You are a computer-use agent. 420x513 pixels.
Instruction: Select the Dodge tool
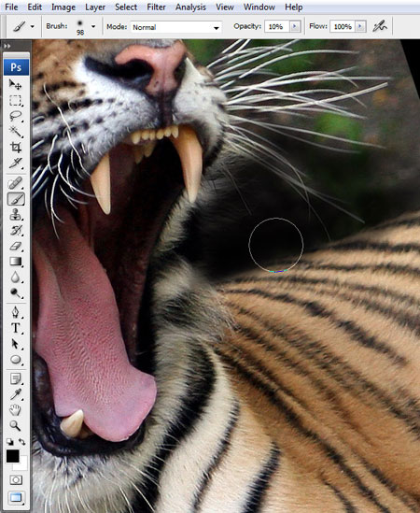[15, 292]
